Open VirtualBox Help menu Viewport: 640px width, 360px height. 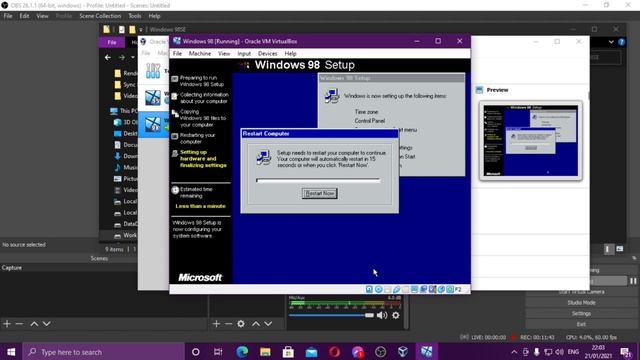(x=290, y=53)
